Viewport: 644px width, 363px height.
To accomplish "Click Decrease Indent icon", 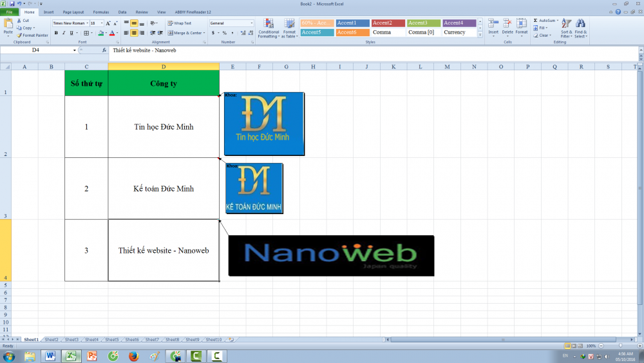I will point(153,33).
